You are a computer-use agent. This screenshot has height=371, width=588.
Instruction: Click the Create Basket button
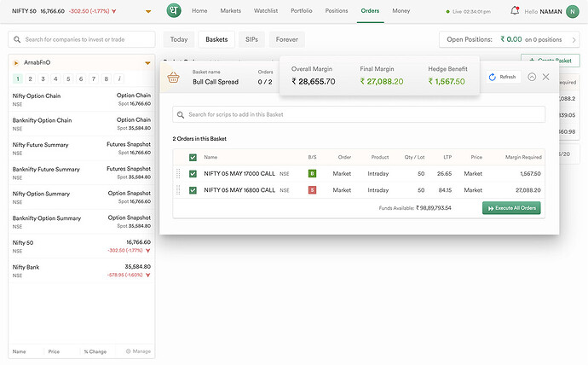[551, 60]
